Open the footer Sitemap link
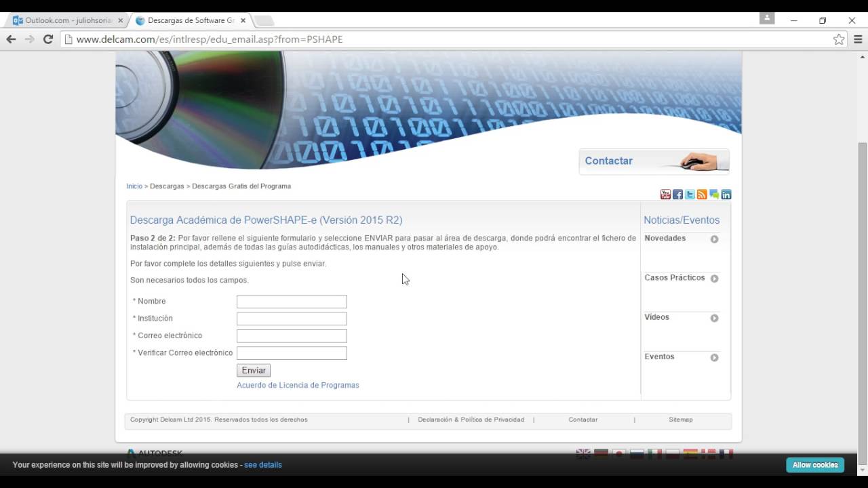 (x=681, y=420)
